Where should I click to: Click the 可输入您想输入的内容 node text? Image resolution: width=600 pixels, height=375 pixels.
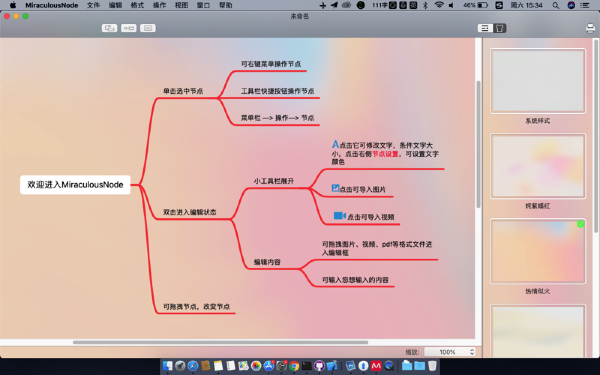point(355,280)
